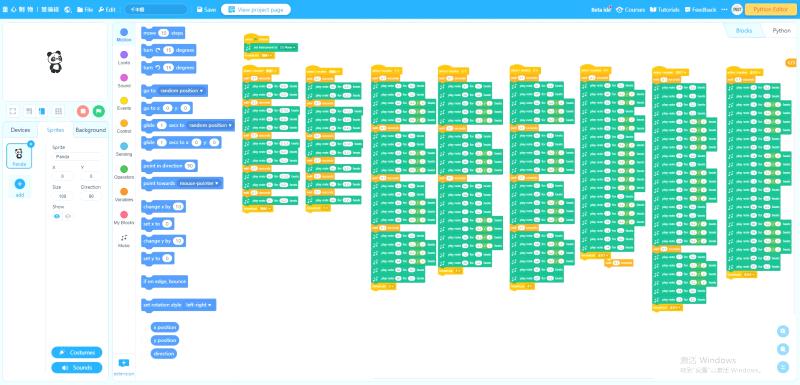Click the View project page button
The image size is (800, 385).
point(256,10)
